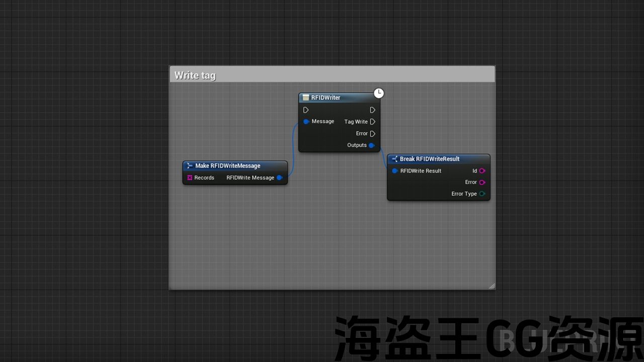
Task: Select the Error Type output pin
Action: point(482,194)
